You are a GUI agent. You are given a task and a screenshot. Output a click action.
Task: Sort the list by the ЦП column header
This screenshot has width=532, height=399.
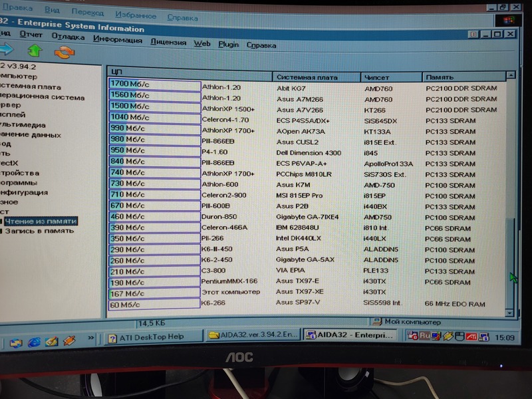coord(190,72)
